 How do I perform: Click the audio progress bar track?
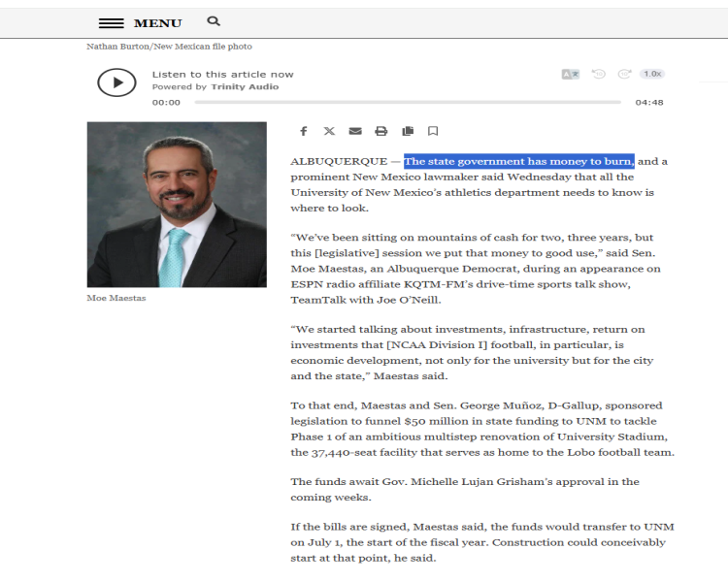(408, 102)
